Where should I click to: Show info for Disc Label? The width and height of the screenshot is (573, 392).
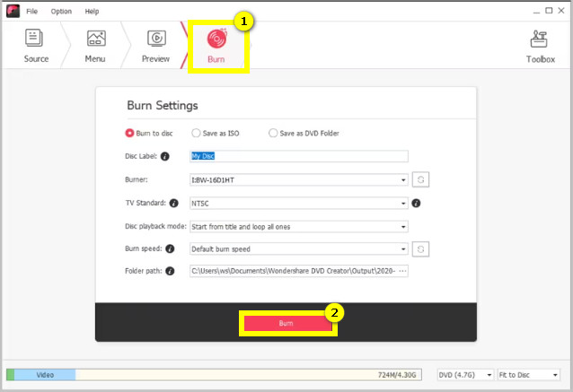point(165,156)
